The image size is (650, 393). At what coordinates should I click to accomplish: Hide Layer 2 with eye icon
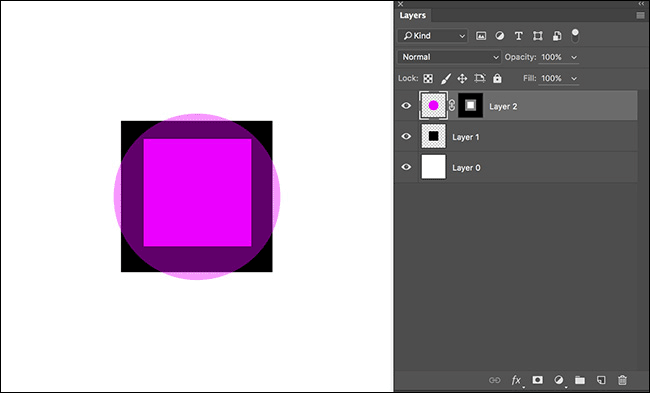click(406, 106)
